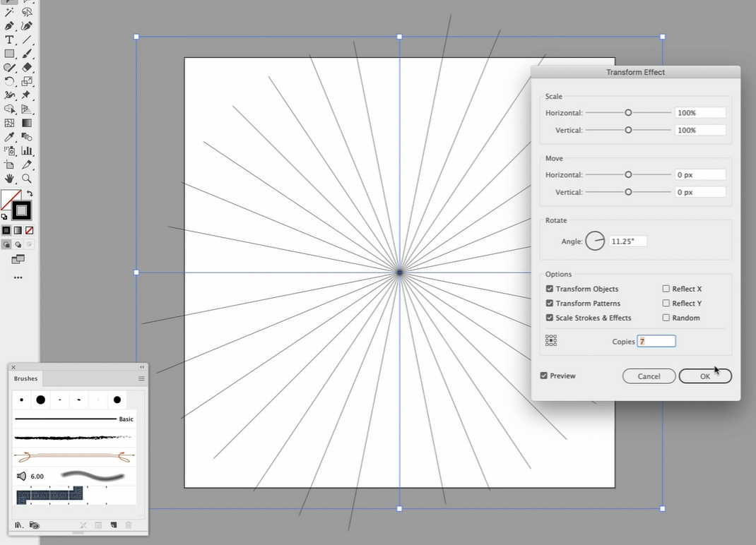Open Brush Libraries menu icon

click(19, 525)
